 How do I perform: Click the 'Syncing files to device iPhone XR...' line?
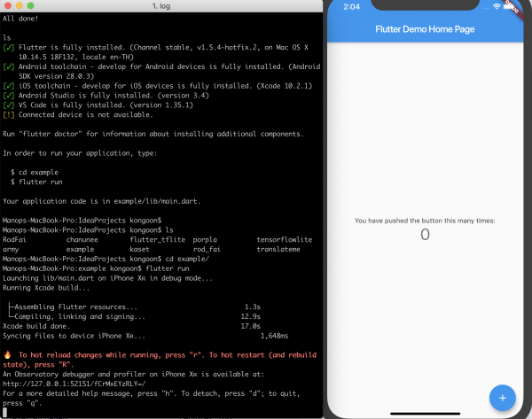click(x=74, y=336)
